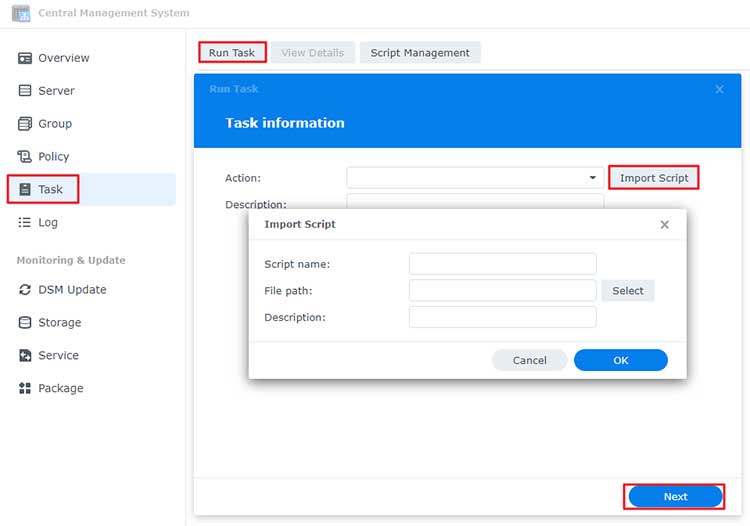Click the Script name input field
Viewport: 750px width, 526px height.
(502, 264)
